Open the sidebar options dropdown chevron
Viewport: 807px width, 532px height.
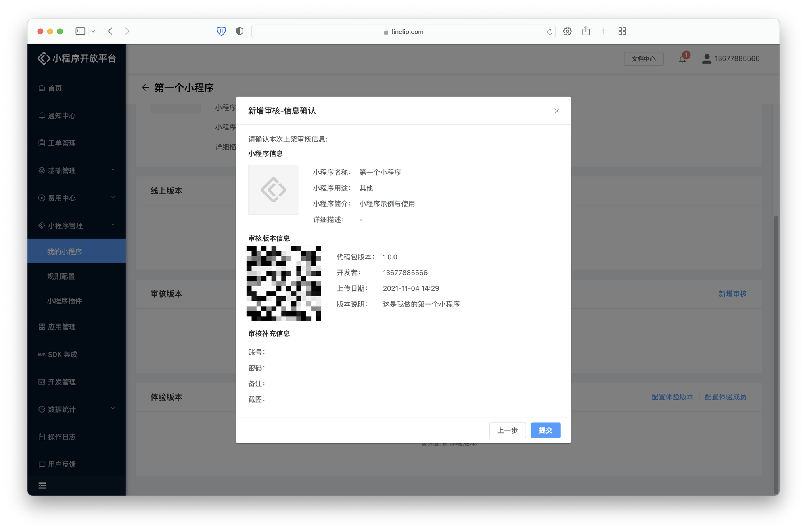click(93, 31)
